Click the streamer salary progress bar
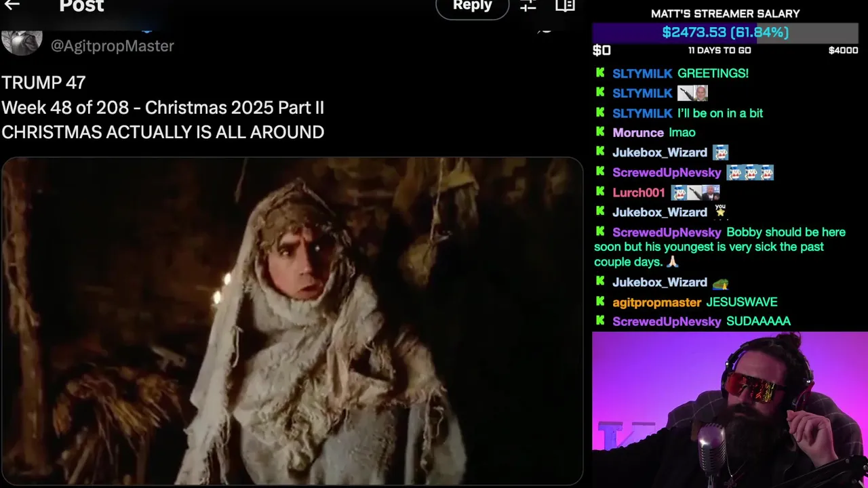 click(726, 33)
